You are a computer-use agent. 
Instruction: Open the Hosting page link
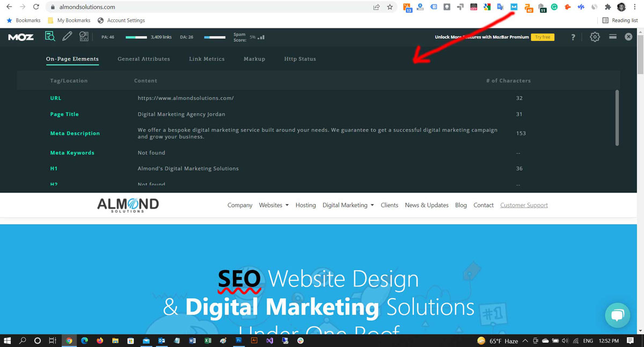(x=305, y=205)
